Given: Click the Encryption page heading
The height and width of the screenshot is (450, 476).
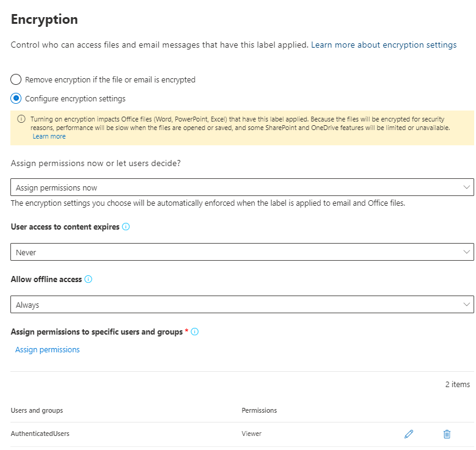Looking at the screenshot, I should tap(45, 20).
